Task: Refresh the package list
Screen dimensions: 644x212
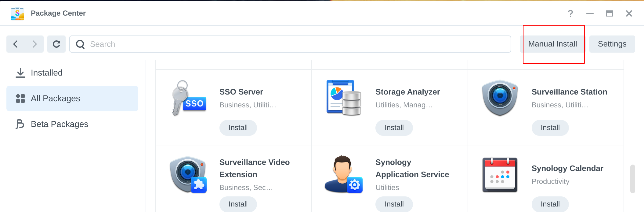Action: [x=56, y=44]
